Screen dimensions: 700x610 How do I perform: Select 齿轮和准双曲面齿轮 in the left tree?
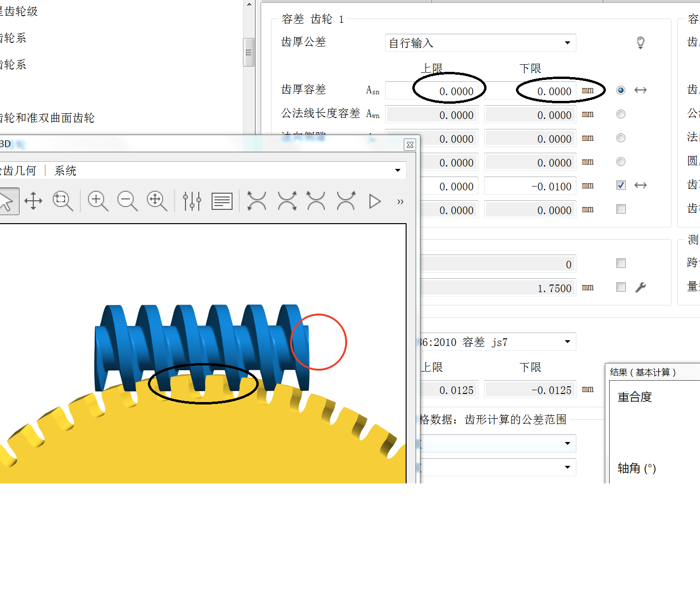coord(47,118)
